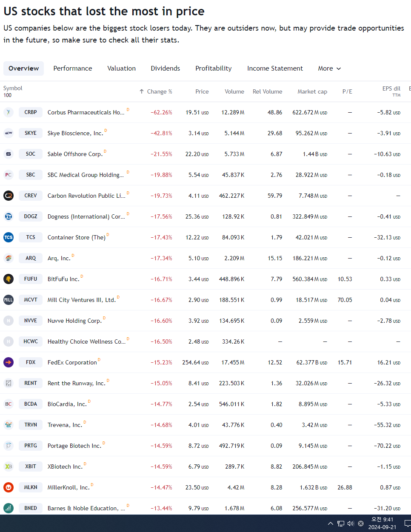The width and height of the screenshot is (411, 532).
Task: Click the Skye Bioscience logo icon
Action: [9, 133]
